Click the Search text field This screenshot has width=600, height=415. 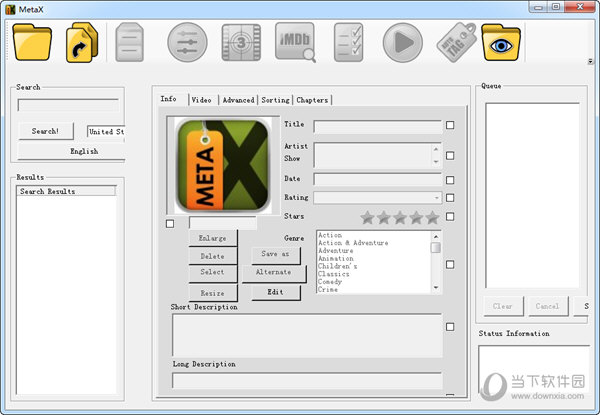68,105
